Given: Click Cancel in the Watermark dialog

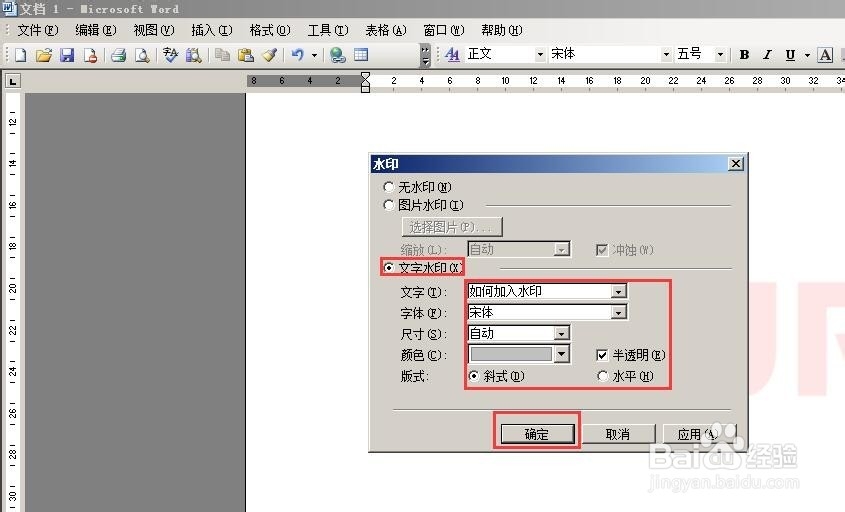Looking at the screenshot, I should pyautogui.click(x=618, y=434).
